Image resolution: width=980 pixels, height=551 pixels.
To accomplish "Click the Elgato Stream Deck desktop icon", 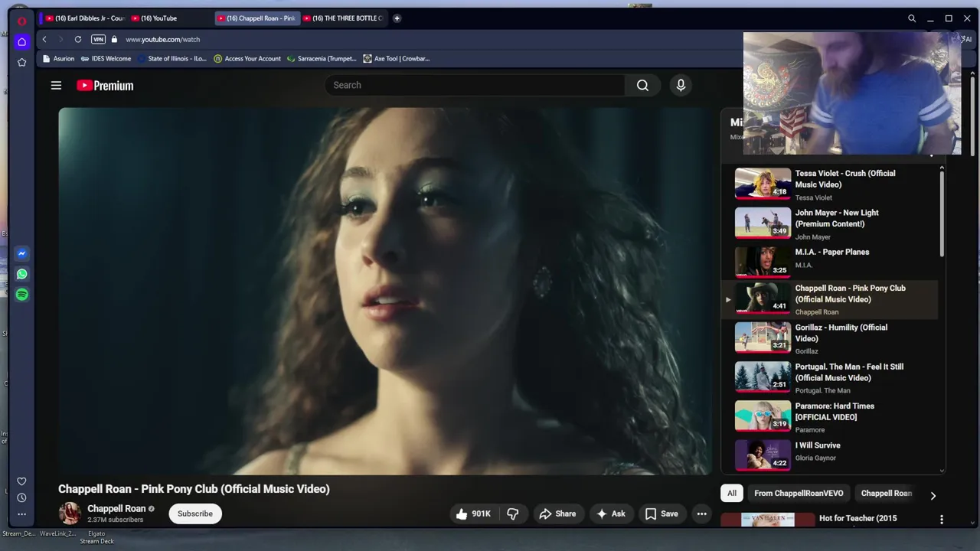I will (x=96, y=537).
